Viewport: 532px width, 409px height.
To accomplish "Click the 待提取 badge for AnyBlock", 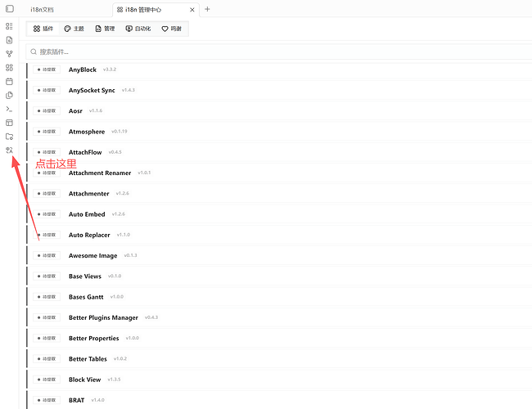I will tap(47, 70).
